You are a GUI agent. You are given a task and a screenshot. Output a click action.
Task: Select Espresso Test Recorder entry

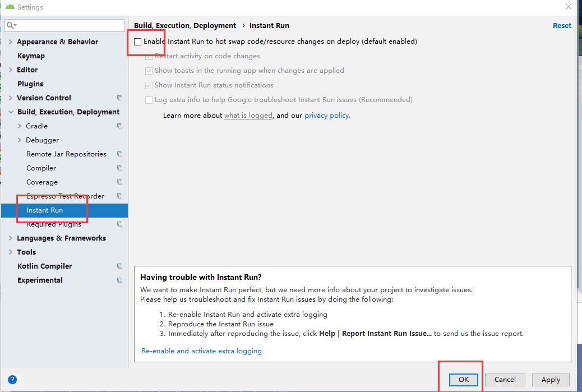66,196
